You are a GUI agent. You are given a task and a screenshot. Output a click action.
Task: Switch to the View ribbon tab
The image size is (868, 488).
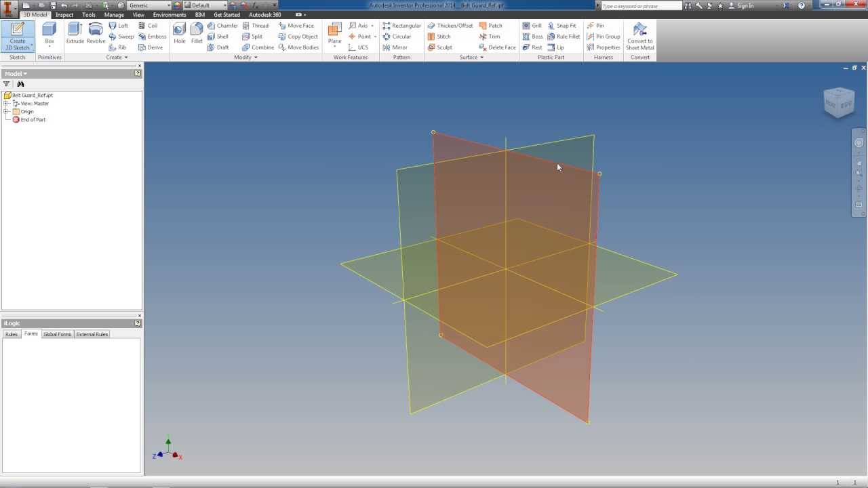click(138, 15)
